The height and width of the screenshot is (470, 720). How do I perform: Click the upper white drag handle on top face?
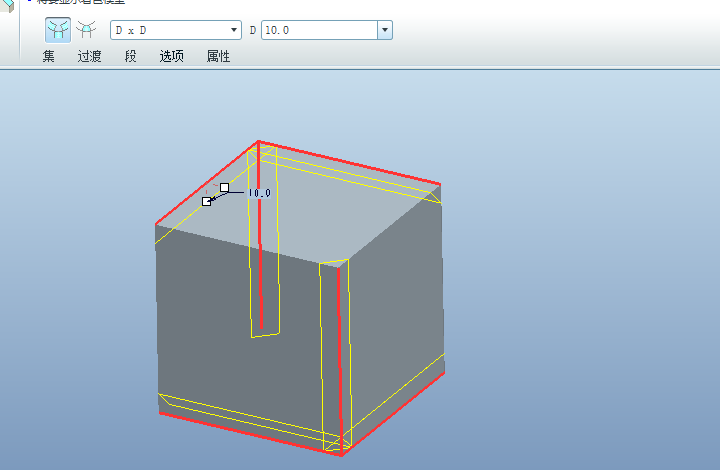(225, 187)
